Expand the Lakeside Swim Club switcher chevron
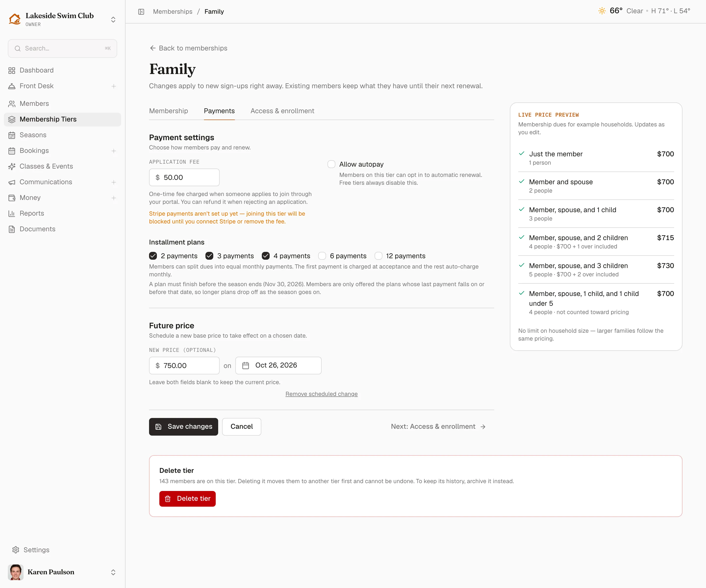706x588 pixels. tap(113, 20)
